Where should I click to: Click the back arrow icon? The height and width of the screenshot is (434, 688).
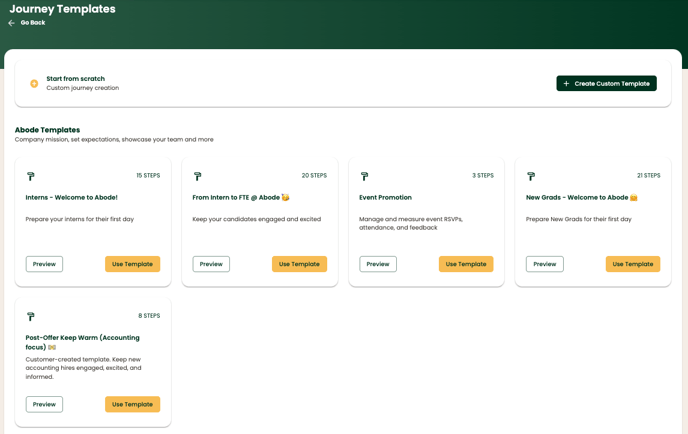click(11, 23)
